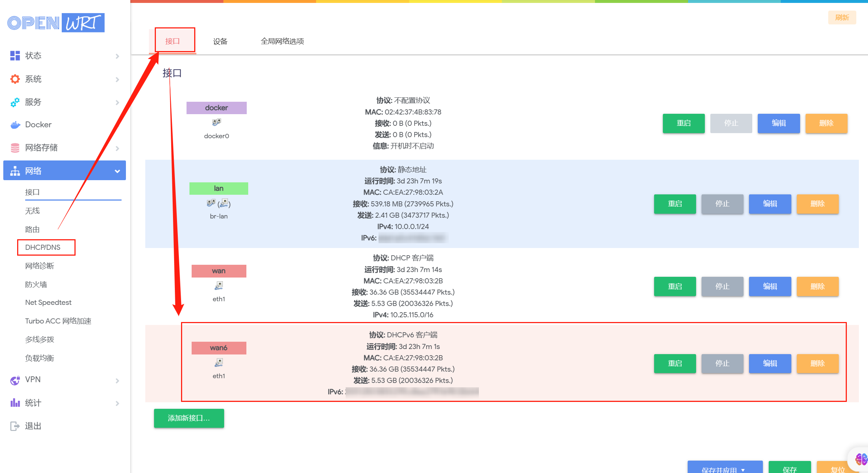Screen dimensions: 868x473
Task: Click the System gear icon
Action: [x=15, y=79]
